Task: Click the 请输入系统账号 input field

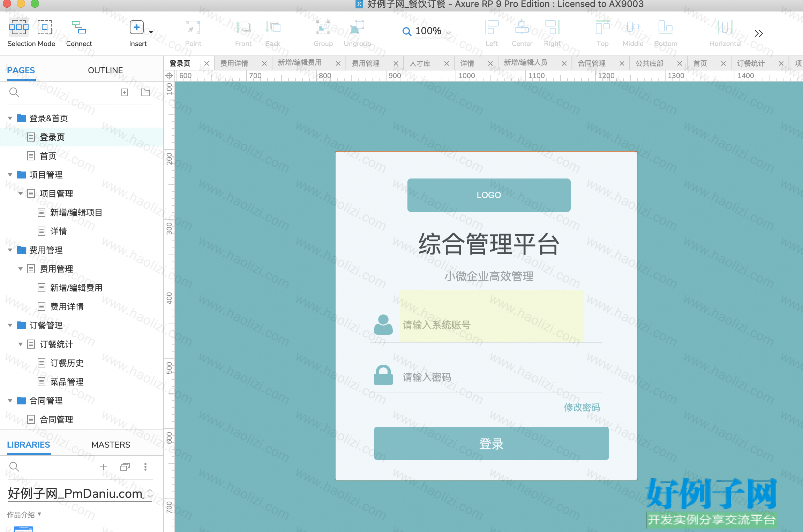Action: (x=491, y=316)
